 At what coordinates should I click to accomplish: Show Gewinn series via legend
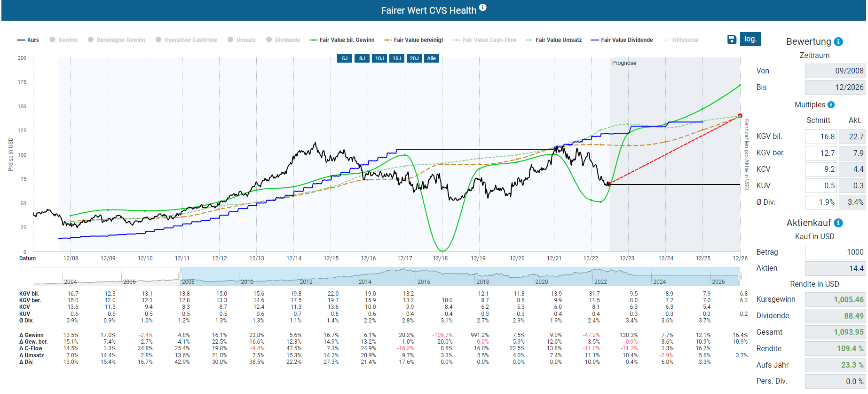point(63,40)
